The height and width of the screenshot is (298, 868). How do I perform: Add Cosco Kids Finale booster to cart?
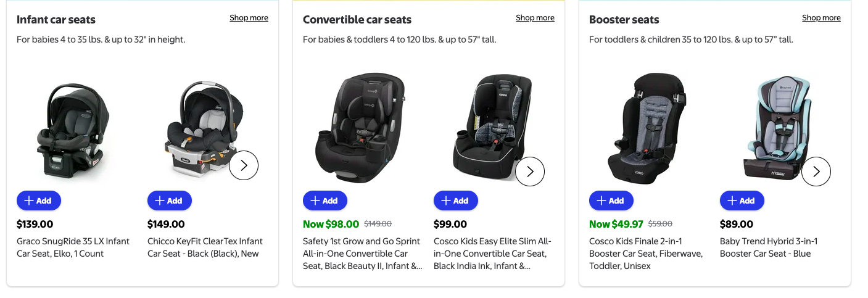[x=611, y=201]
